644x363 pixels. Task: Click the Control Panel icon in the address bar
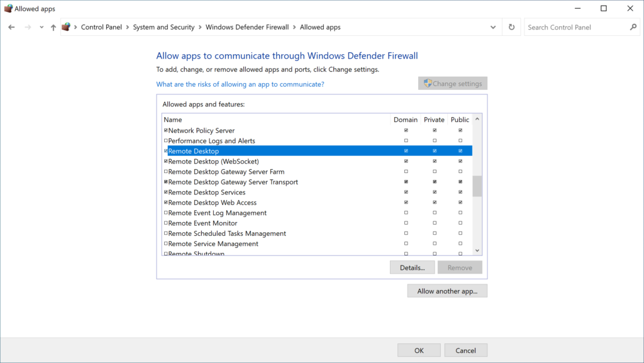coord(67,26)
